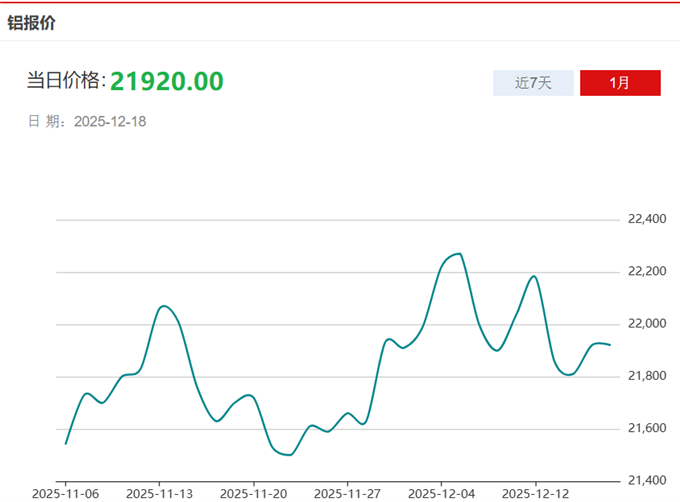Click the 21,400 y-axis label
This screenshot has width=680, height=502.
646,481
